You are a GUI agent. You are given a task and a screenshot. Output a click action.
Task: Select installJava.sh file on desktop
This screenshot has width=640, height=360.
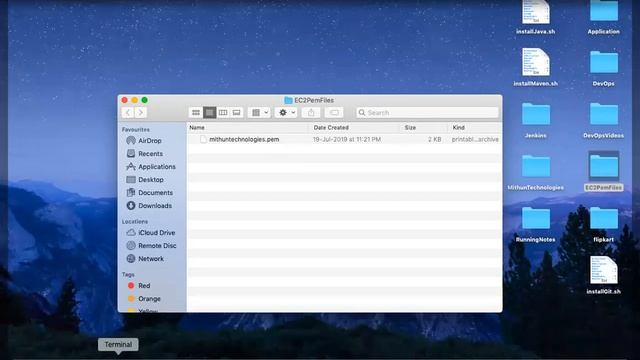pyautogui.click(x=536, y=17)
